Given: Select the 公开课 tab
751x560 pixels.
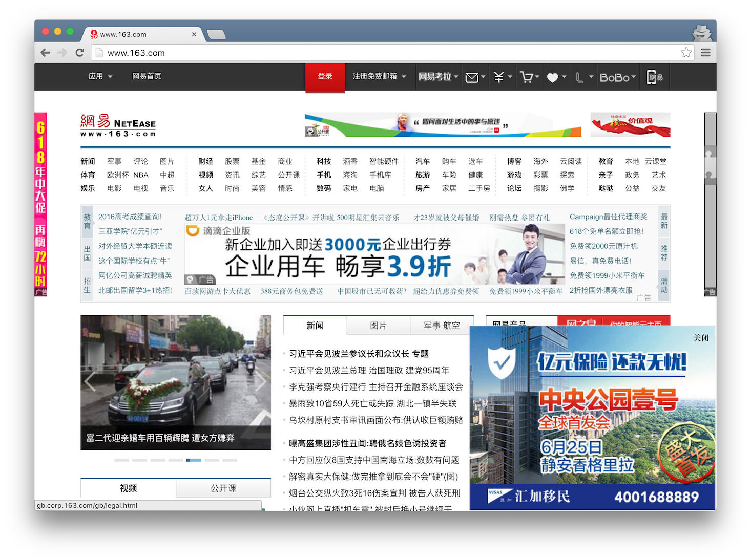Looking at the screenshot, I should [223, 488].
